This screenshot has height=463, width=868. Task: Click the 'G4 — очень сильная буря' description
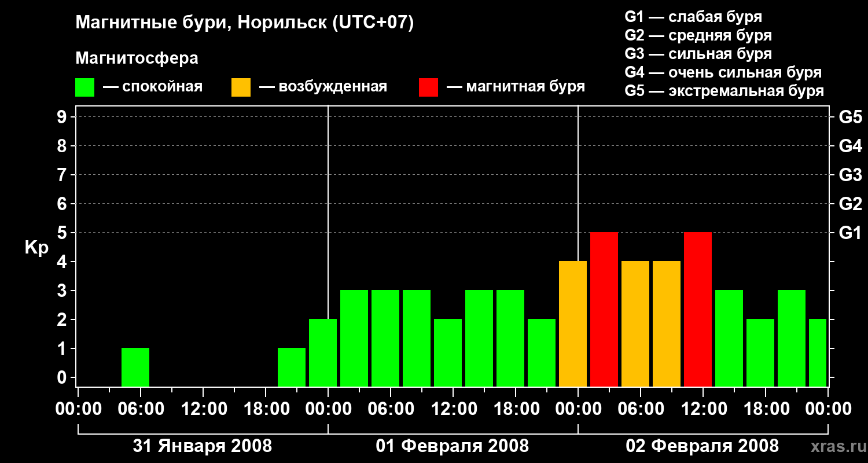(x=723, y=72)
